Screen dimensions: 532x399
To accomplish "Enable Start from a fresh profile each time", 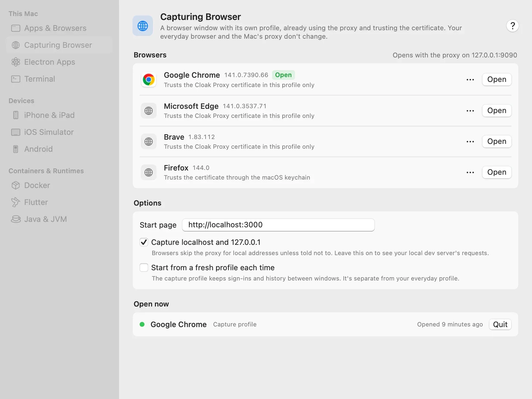I will [x=144, y=268].
